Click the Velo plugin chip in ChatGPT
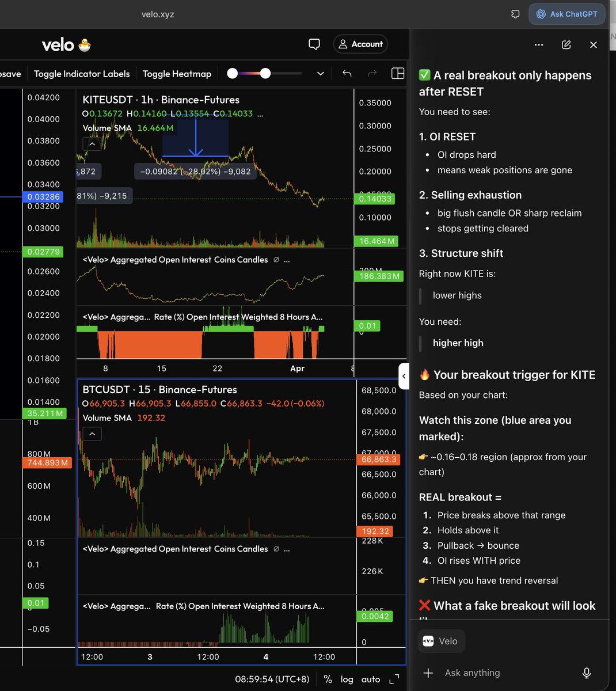The height and width of the screenshot is (691, 616). click(441, 641)
